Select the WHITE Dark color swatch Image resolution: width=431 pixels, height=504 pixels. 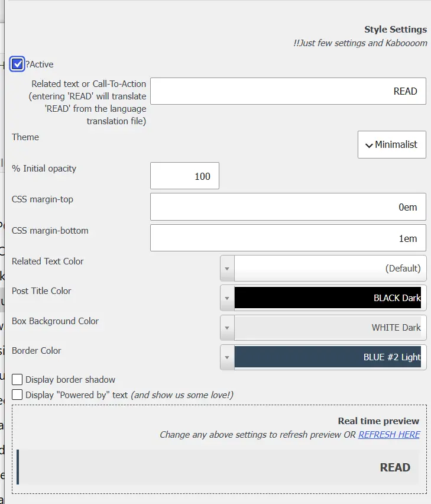pos(328,327)
